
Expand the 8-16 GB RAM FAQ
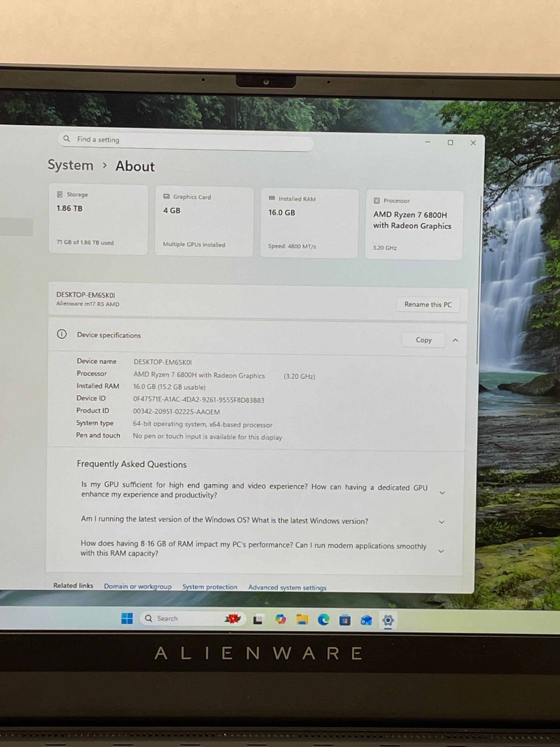click(441, 551)
